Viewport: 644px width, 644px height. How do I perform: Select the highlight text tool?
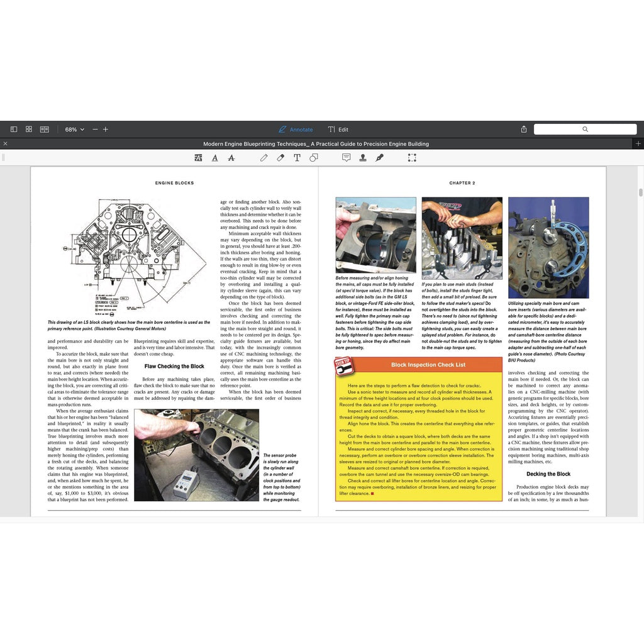(x=198, y=157)
